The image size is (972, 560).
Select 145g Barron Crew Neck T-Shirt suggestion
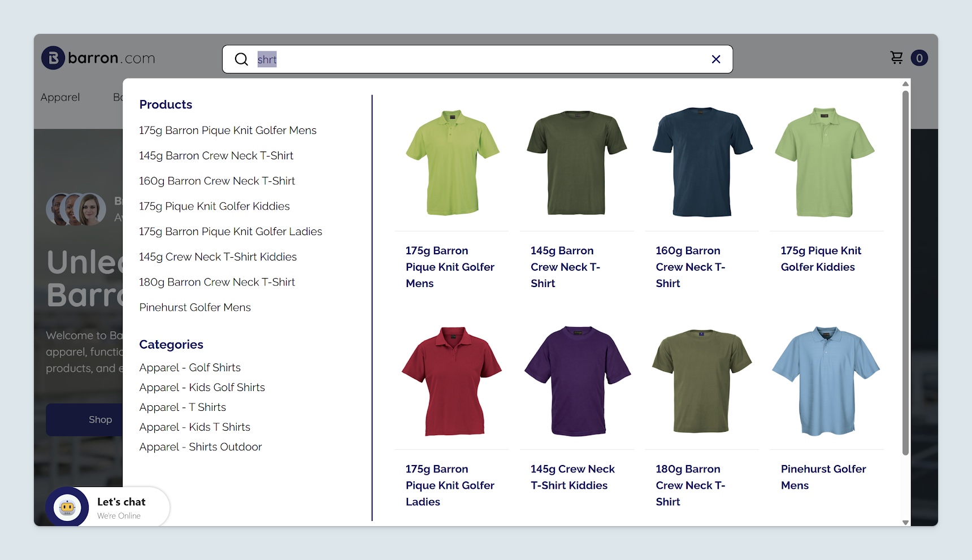(216, 156)
